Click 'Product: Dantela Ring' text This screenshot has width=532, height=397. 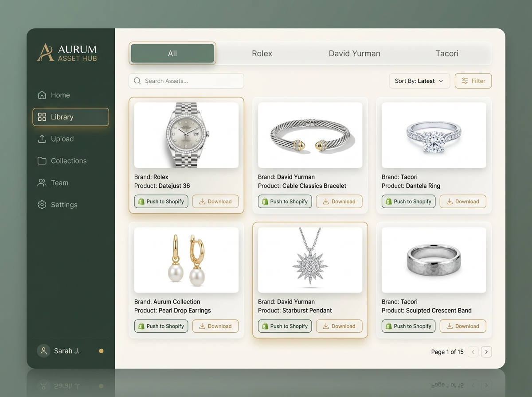(x=411, y=186)
